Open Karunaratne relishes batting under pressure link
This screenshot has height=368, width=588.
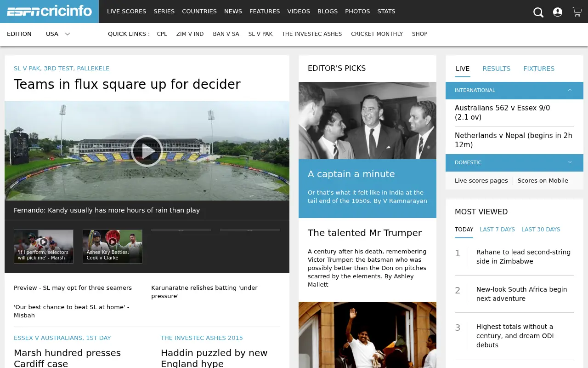click(204, 292)
